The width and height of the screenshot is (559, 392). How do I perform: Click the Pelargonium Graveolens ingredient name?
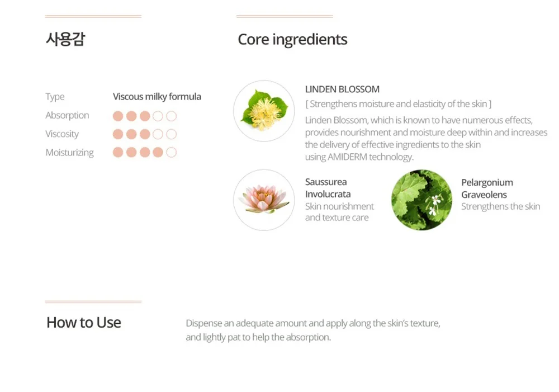point(487,188)
